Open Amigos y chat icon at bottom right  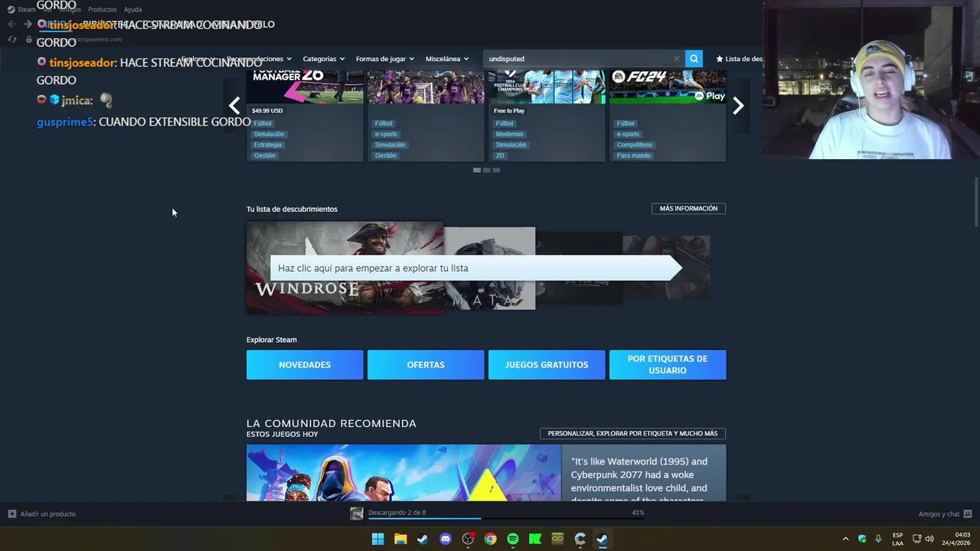click(x=968, y=514)
